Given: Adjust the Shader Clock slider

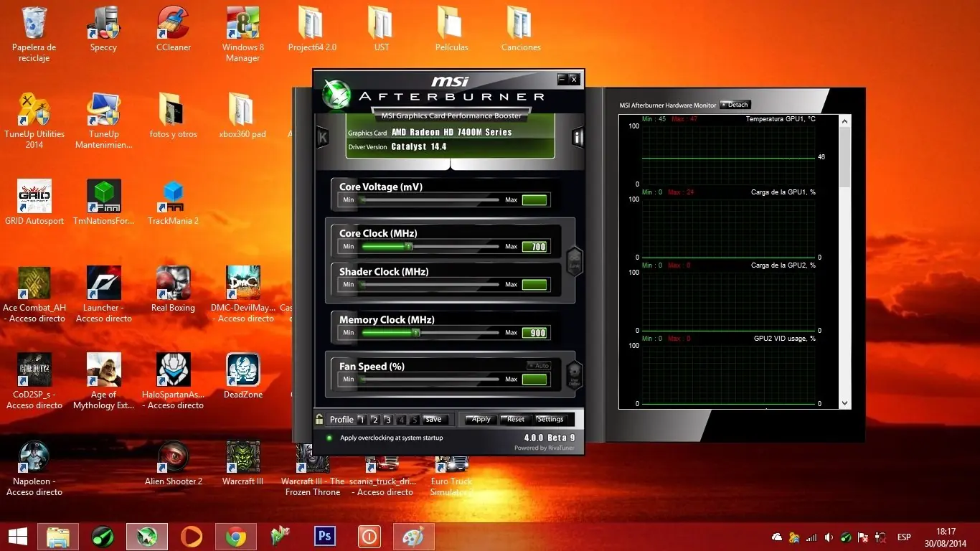Looking at the screenshot, I should click(429, 285).
